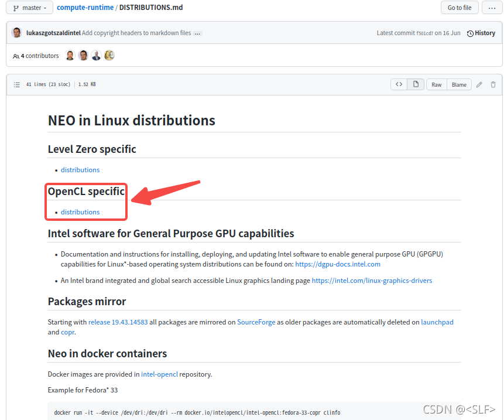Open the first contributor avatar

[x=70, y=56]
